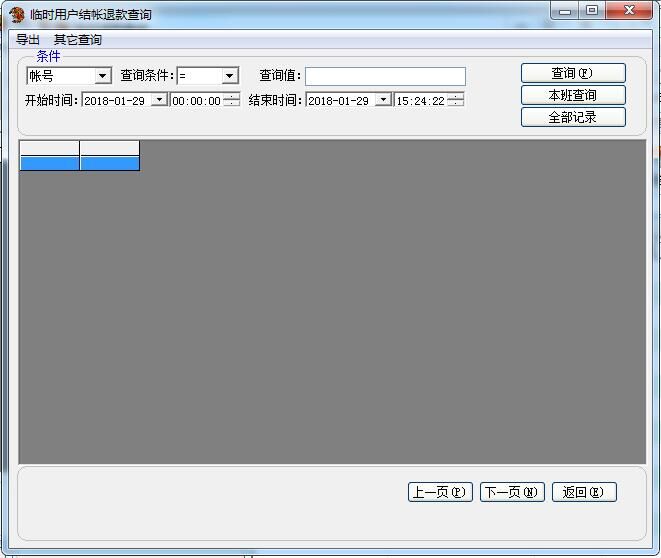The width and height of the screenshot is (661, 558).
Task: Expand the 帐号 field dropdown
Action: pyautogui.click(x=102, y=76)
